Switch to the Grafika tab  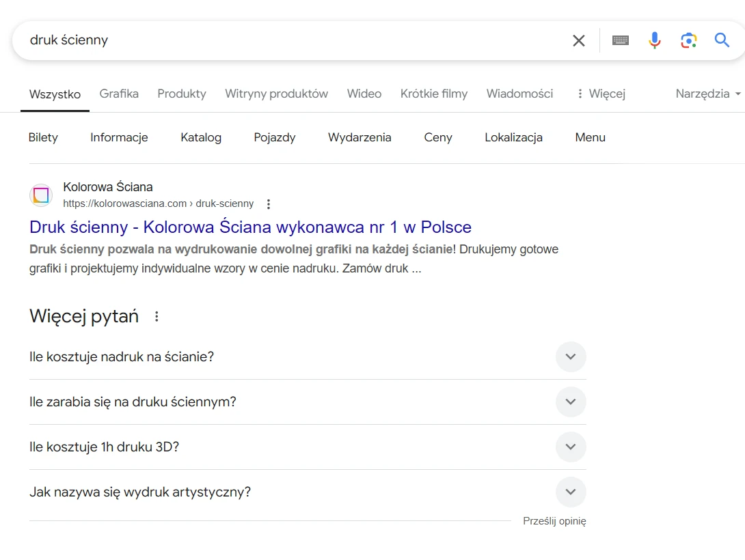(x=119, y=94)
